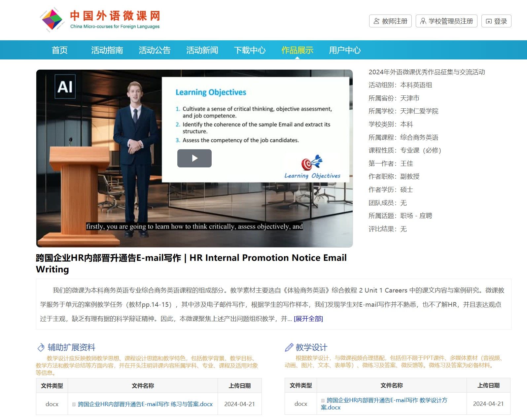The width and height of the screenshot is (527, 420).
Task: Click 2024-04-21 date in 辅助扩展资料 table
Action: tap(240, 404)
